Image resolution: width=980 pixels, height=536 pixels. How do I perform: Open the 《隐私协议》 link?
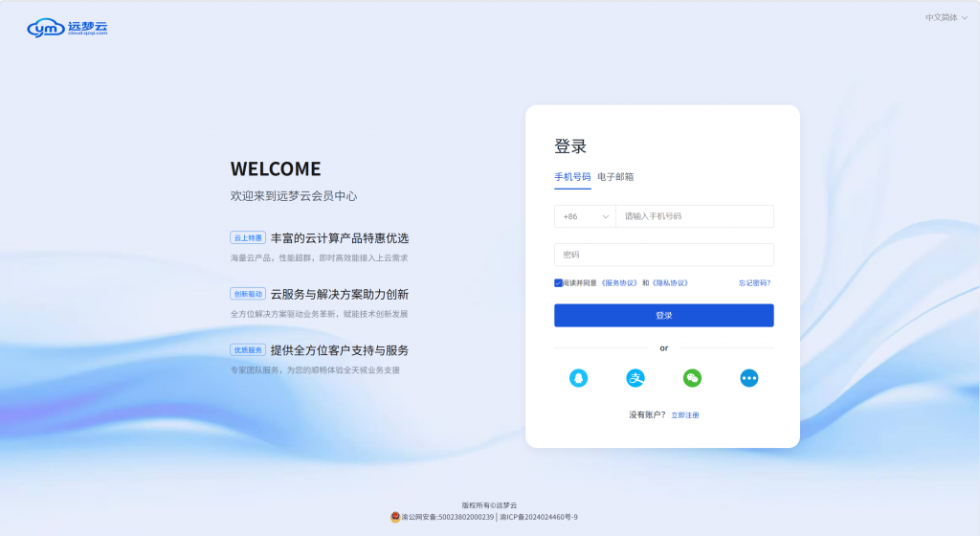[x=670, y=283]
